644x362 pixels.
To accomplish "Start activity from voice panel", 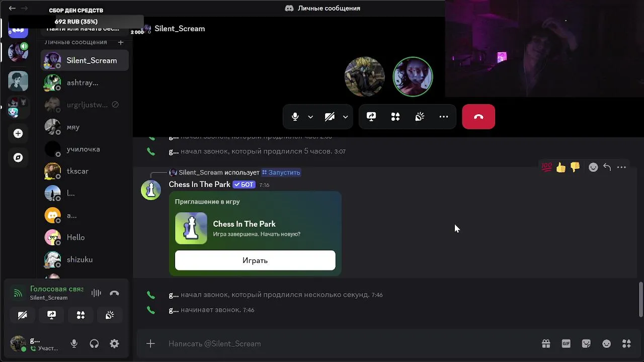I will click(80, 315).
